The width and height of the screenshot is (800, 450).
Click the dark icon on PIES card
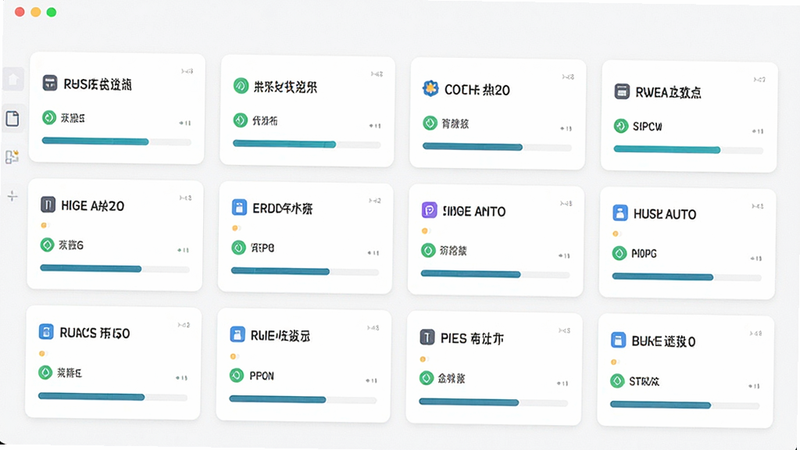click(x=427, y=337)
